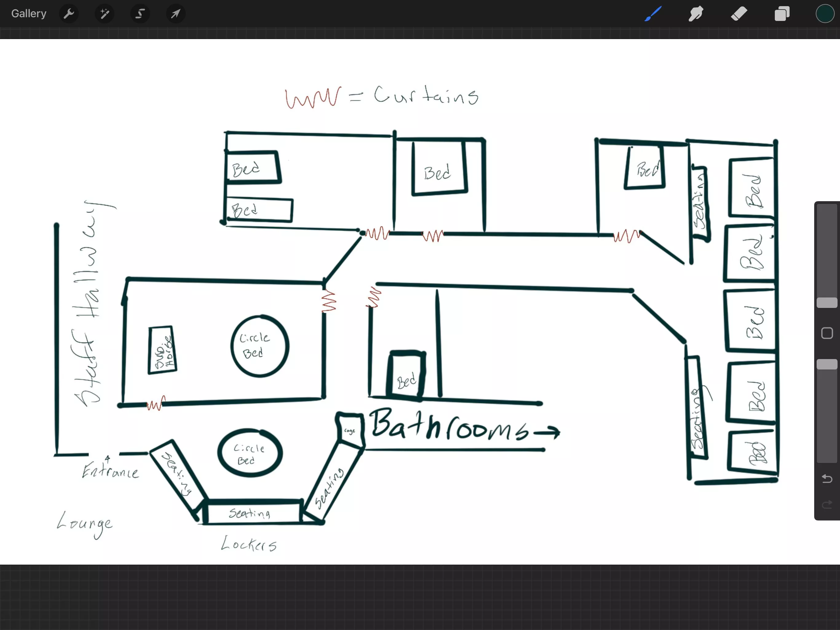Tap the undo arrow
Viewport: 840px width, 630px height.
[x=827, y=478]
